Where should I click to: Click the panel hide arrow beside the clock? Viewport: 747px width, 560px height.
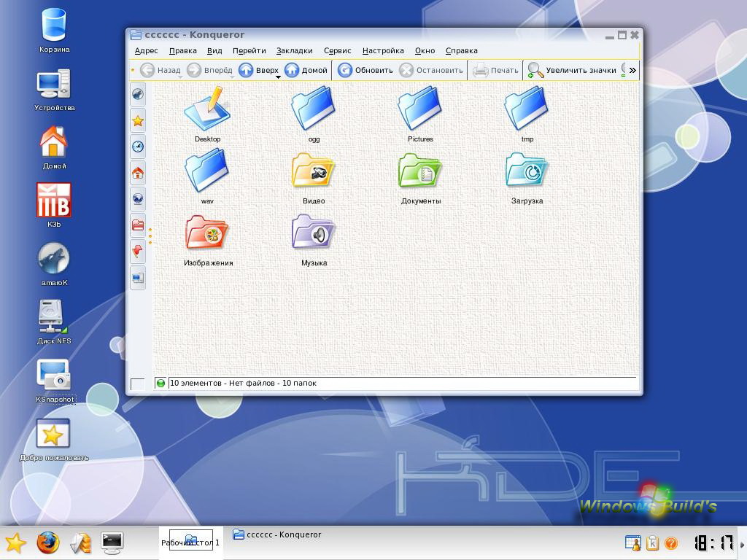(x=742, y=542)
